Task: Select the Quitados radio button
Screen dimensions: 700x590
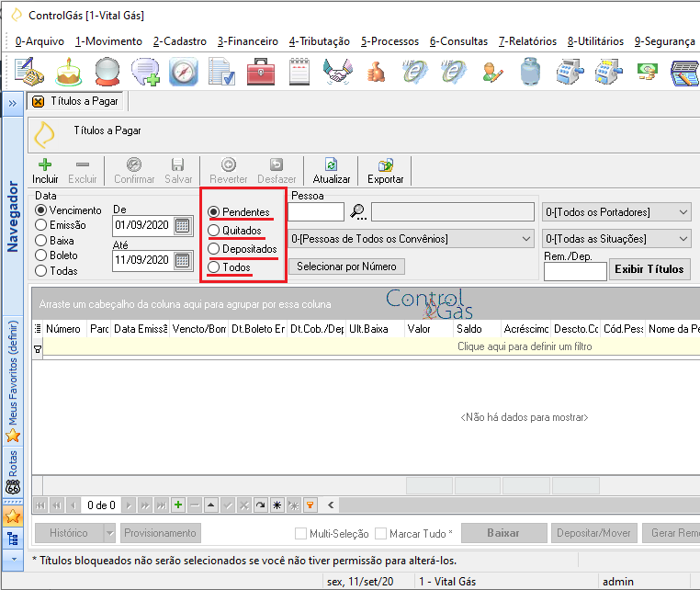Action: [214, 231]
